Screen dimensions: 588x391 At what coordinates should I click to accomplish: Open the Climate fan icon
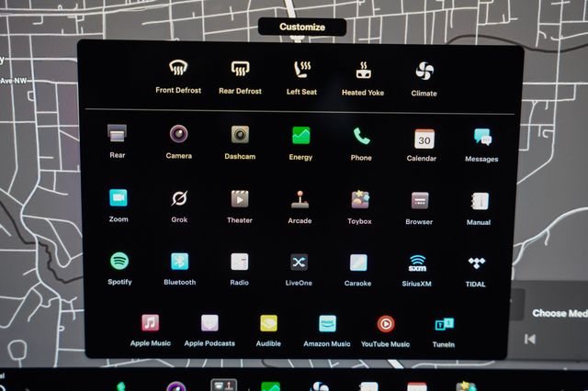[x=424, y=72]
